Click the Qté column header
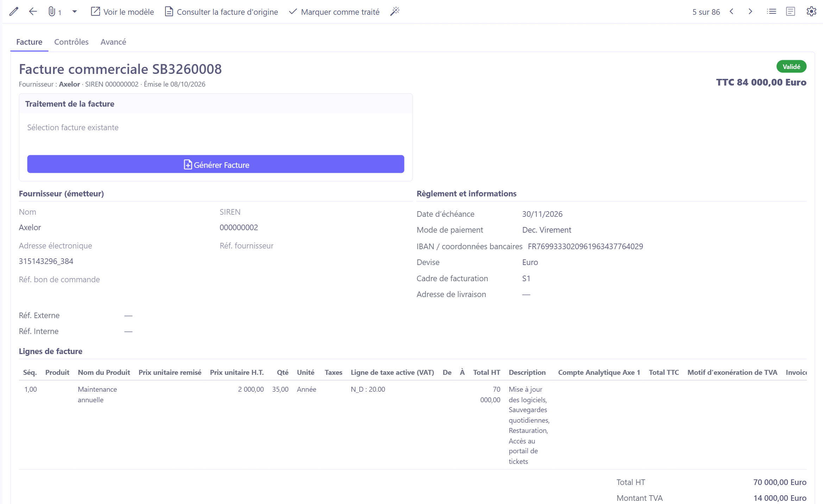The image size is (823, 504). (x=282, y=372)
